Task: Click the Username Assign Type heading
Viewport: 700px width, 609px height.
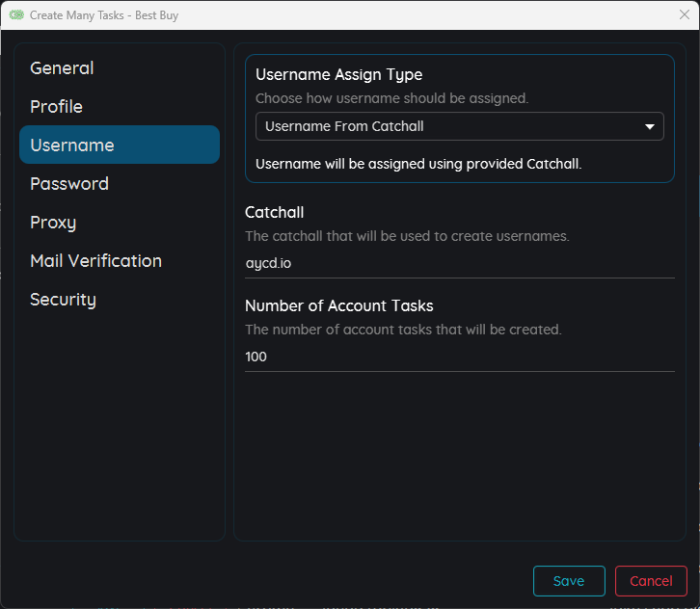Action: point(338,75)
